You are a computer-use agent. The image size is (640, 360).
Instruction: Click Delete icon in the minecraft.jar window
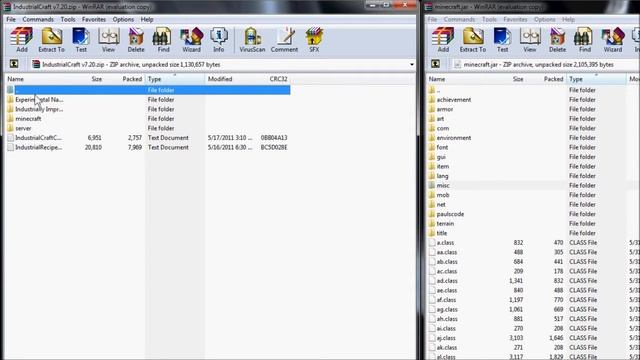(x=557, y=40)
